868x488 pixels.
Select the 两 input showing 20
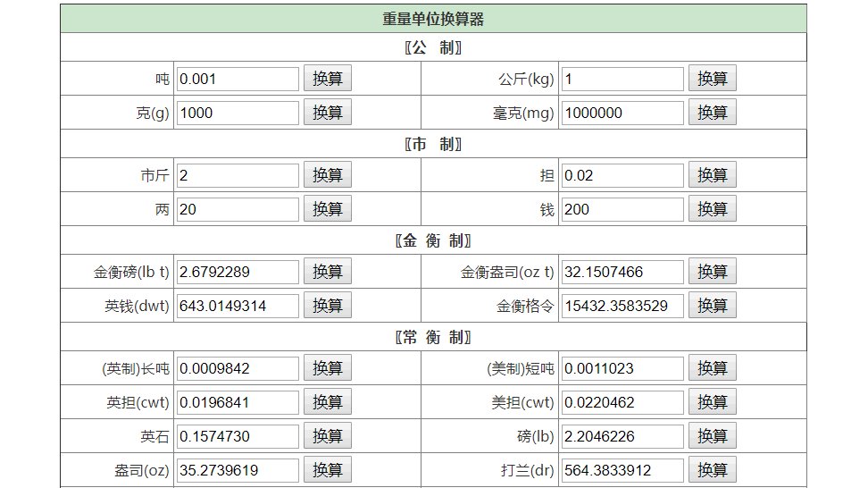(x=238, y=209)
